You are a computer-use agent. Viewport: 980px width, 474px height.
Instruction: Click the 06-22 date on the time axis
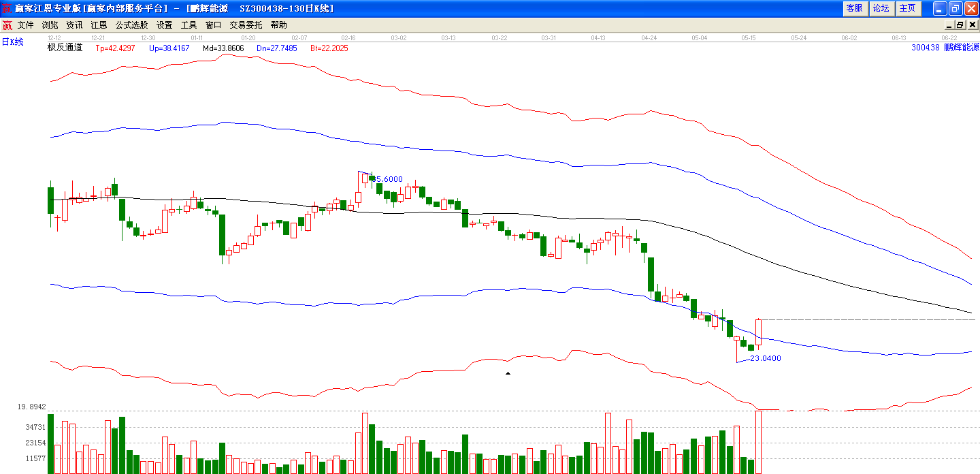[x=949, y=38]
